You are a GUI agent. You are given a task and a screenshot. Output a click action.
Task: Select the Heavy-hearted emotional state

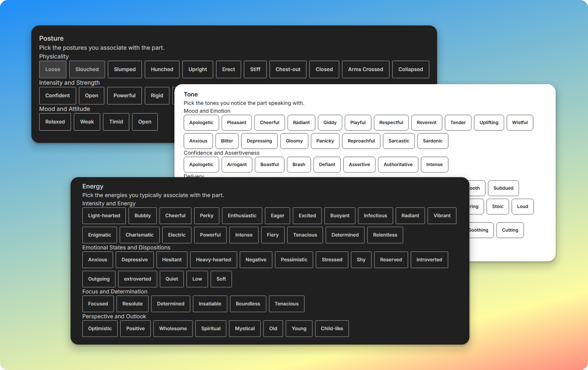click(x=213, y=260)
